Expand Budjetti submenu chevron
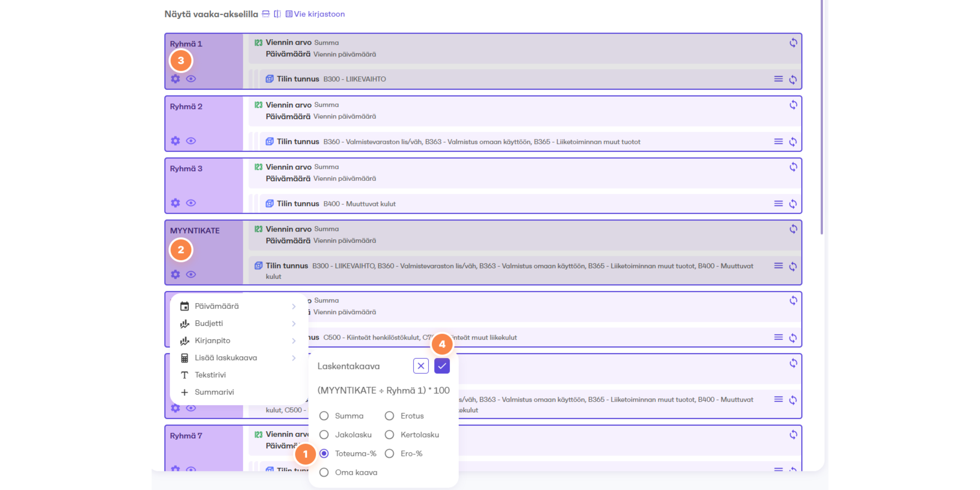Viewport: 980px width, 490px height. tap(294, 323)
